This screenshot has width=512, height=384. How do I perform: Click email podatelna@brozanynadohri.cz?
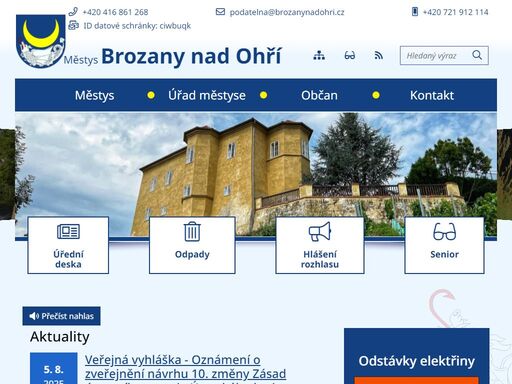point(287,12)
